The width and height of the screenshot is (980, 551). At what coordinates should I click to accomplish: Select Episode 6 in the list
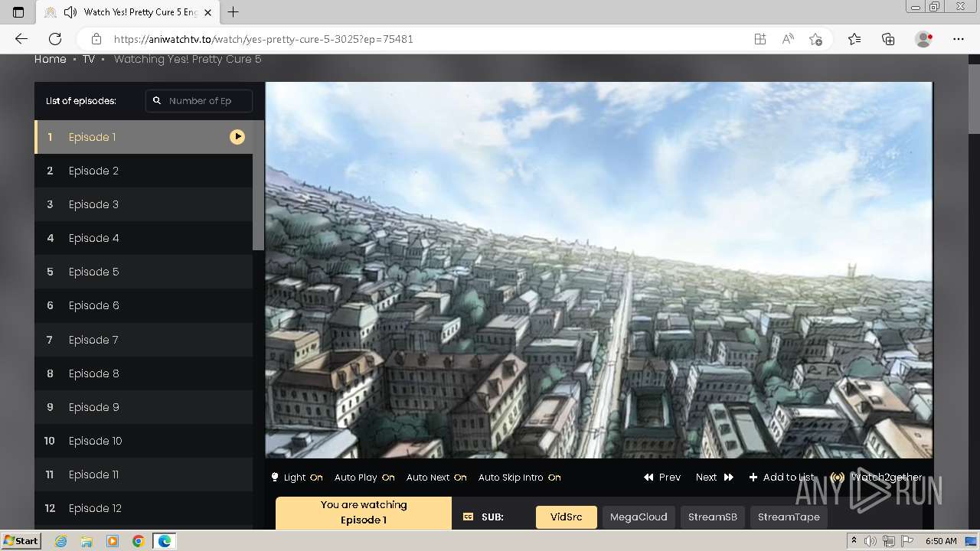[144, 305]
